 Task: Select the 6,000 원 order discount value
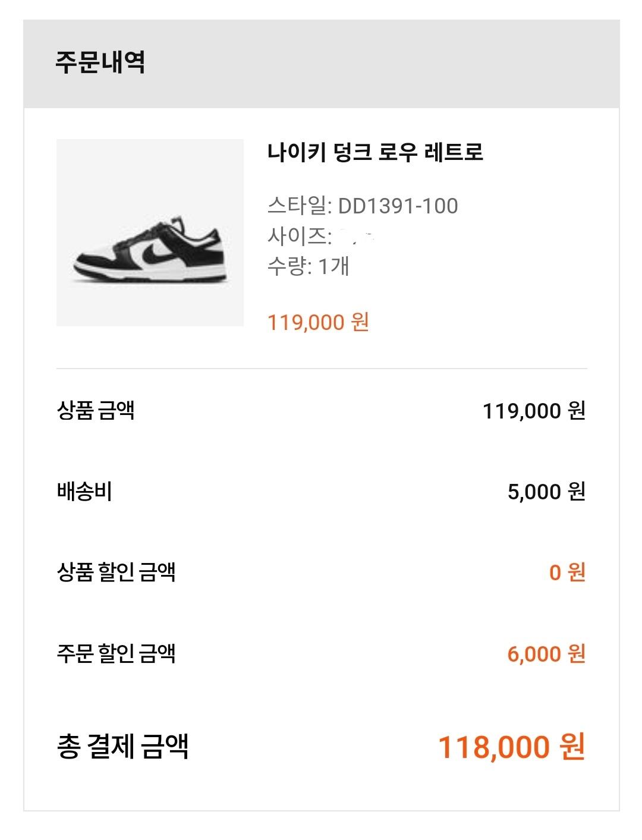546,654
